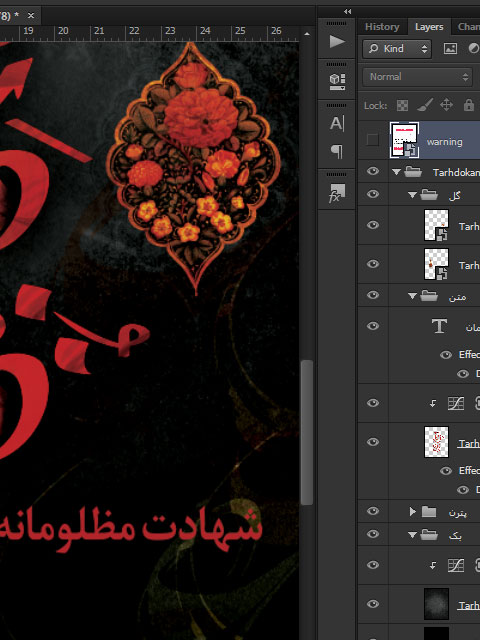Show the hidden warning layer
The height and width of the screenshot is (640, 480).
[372, 140]
